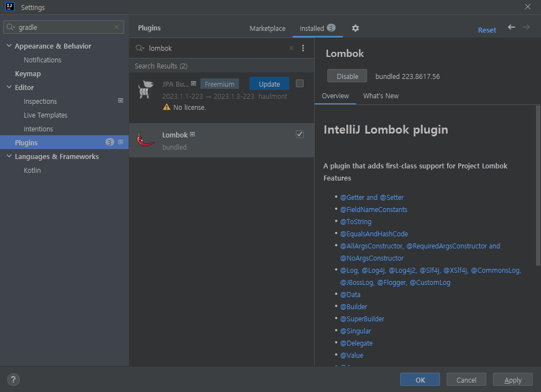
Task: Open the @Getter and @Setter link
Action: click(x=372, y=198)
